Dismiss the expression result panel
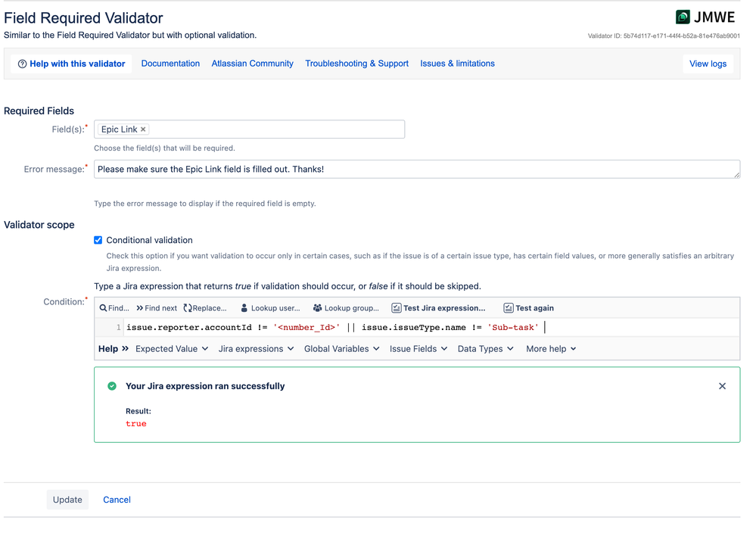The height and width of the screenshot is (533, 756). coord(722,386)
